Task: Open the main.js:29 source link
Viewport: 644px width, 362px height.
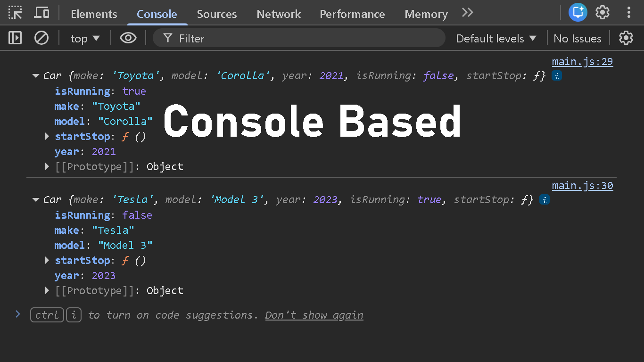Action: coord(582,62)
